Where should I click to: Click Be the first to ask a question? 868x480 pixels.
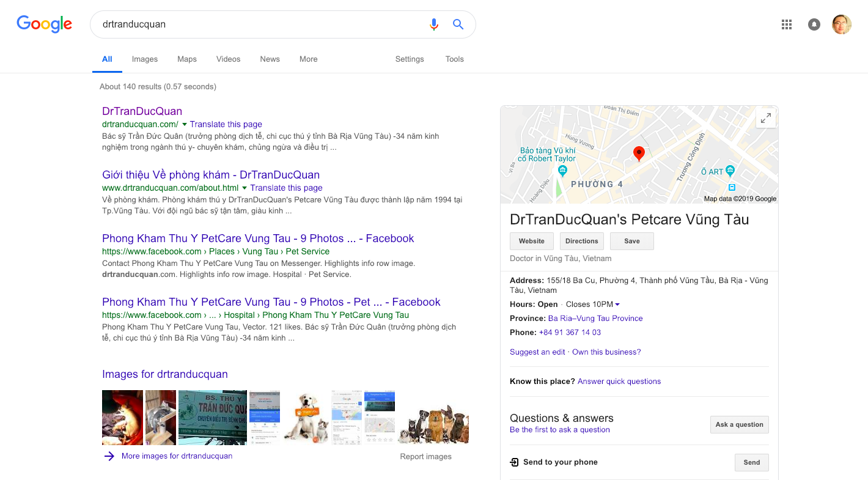[560, 430]
